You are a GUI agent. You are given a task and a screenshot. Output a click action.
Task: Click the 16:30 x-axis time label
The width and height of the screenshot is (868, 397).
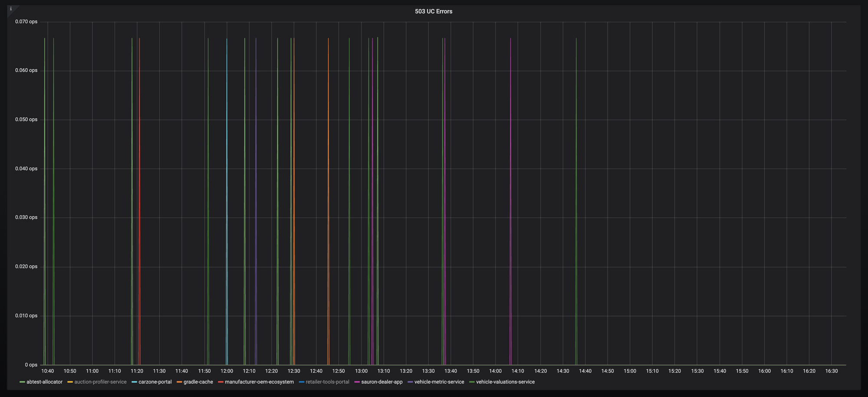[x=831, y=371]
